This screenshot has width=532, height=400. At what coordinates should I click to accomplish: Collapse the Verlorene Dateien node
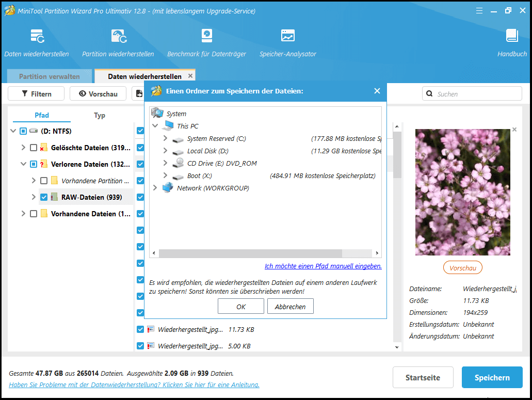pos(23,164)
